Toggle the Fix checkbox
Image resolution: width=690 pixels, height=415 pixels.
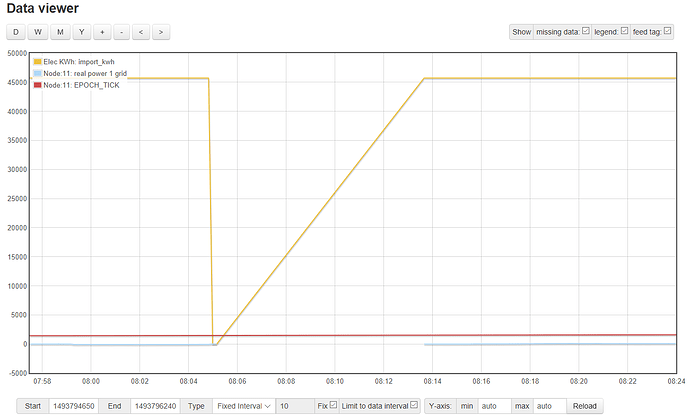tap(333, 404)
